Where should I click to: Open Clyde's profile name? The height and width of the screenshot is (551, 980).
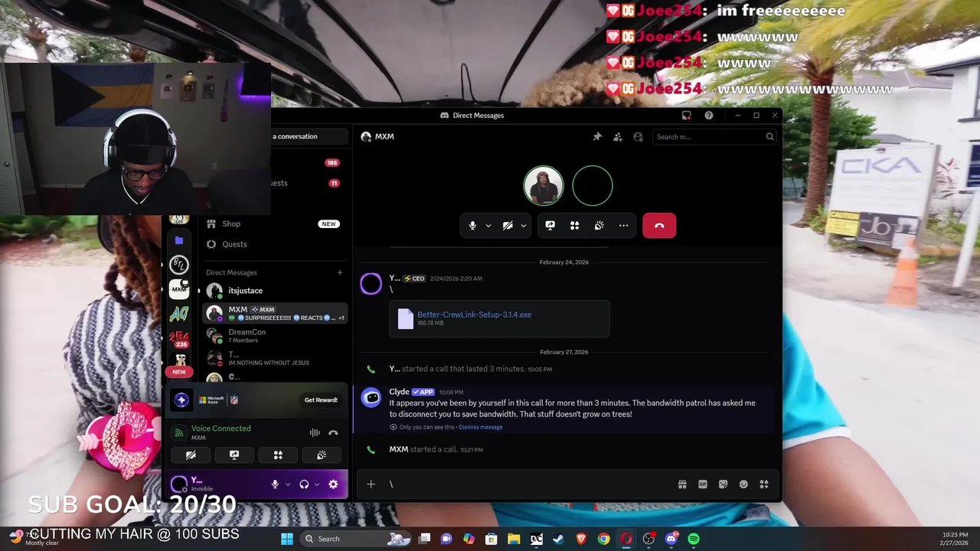(399, 392)
